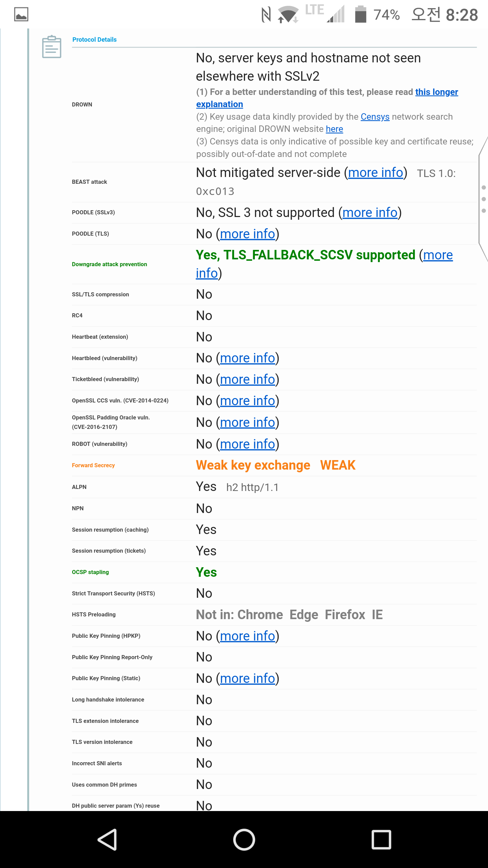This screenshot has height=868, width=488.
Task: Open POODLE (TLS) more info link
Action: pyautogui.click(x=247, y=234)
